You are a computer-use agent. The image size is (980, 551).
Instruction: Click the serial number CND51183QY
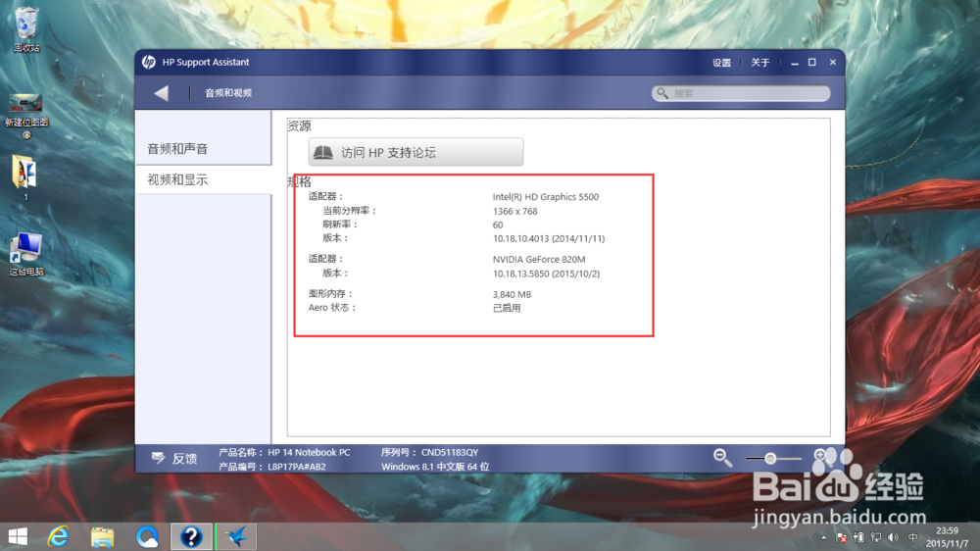point(450,452)
